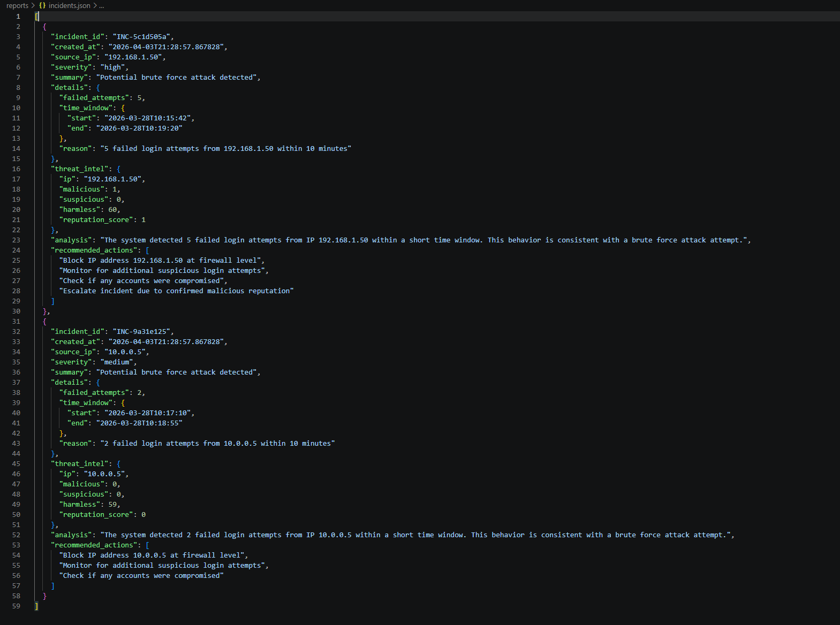
Task: Click opening bracket of first "recommended_actions" array
Action: point(147,250)
